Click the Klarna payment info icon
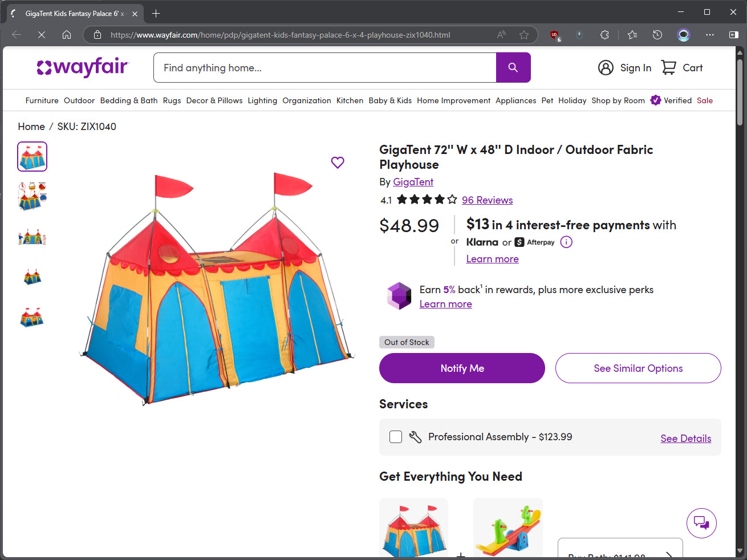 click(566, 242)
